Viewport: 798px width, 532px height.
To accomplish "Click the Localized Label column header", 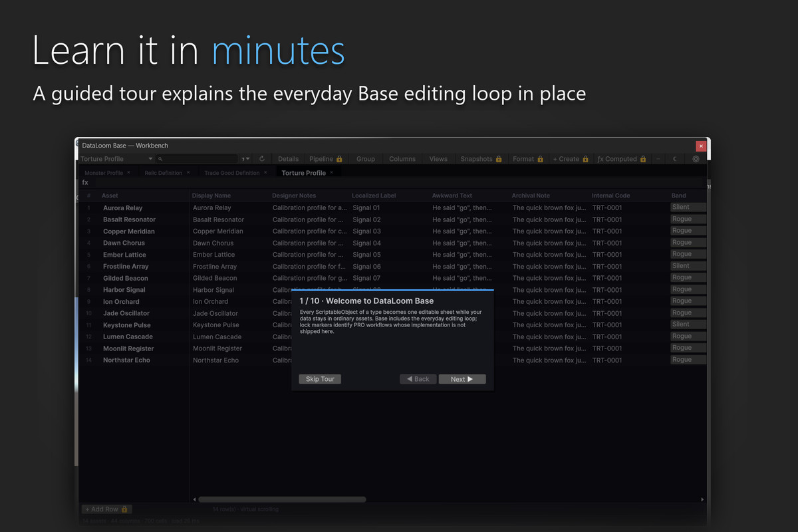I will pyautogui.click(x=374, y=196).
